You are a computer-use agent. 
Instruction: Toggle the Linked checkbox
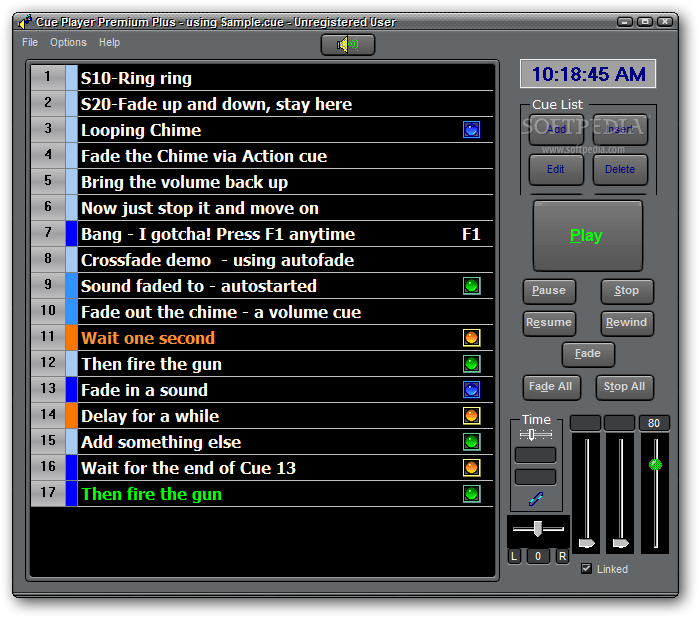[x=586, y=569]
